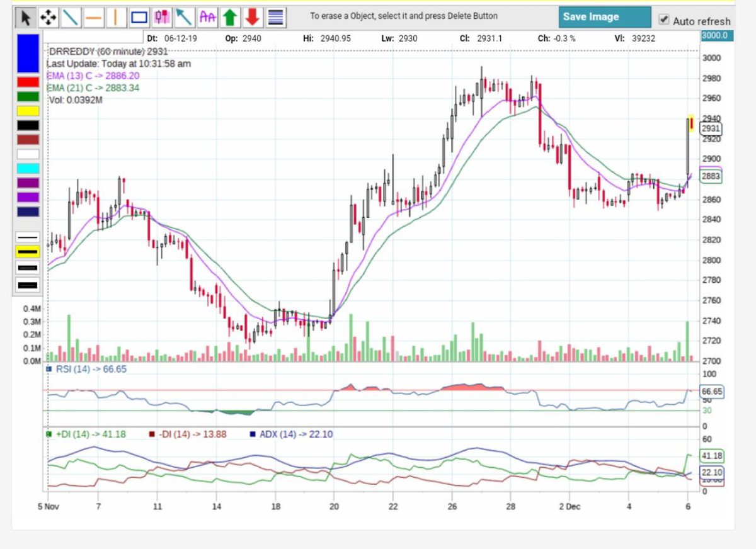Click the EMA (13) C legend label
The height and width of the screenshot is (549, 756).
(93, 76)
